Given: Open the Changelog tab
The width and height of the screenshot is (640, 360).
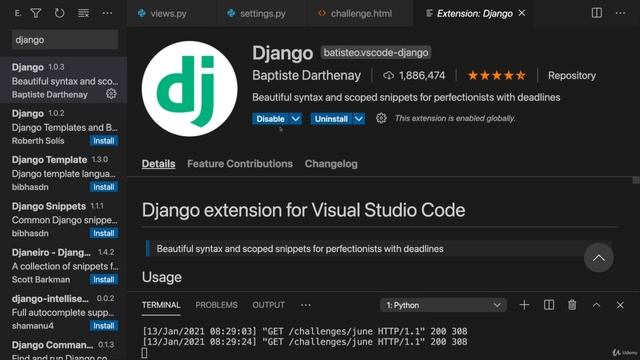Looking at the screenshot, I should (x=331, y=164).
